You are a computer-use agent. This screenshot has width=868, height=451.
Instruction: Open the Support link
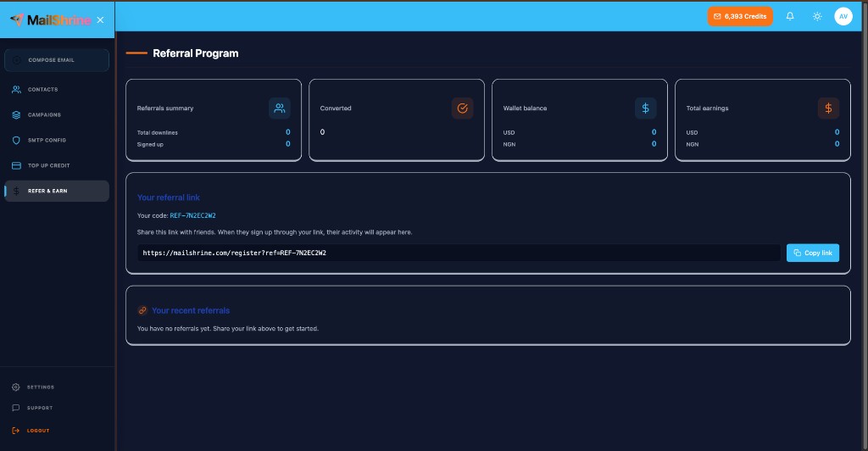[x=40, y=408]
